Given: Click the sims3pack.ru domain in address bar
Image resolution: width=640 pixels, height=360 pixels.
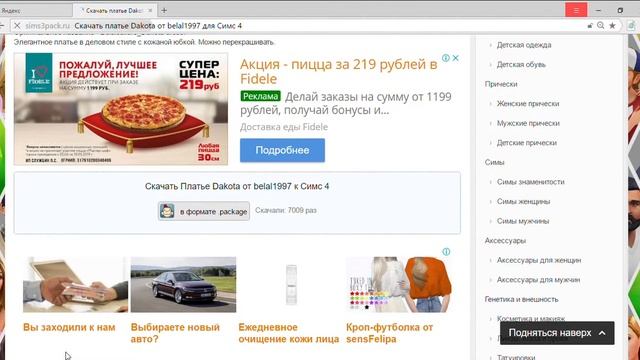Looking at the screenshot, I should click(47, 26).
